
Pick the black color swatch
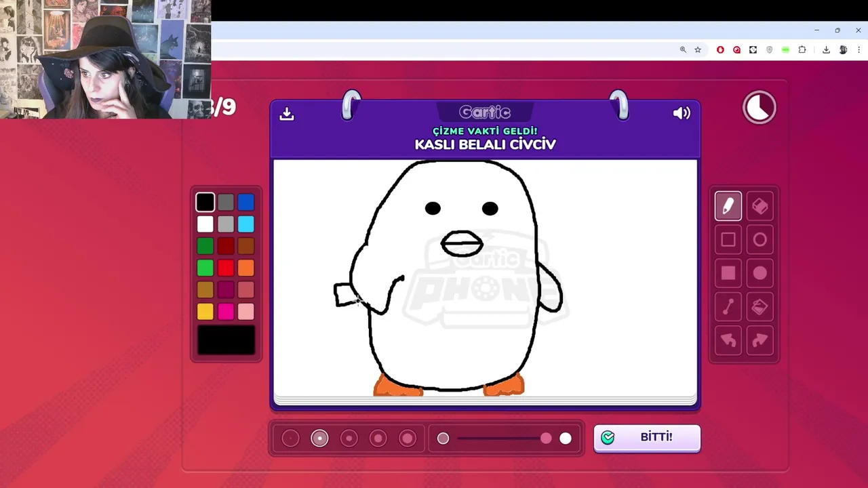[205, 202]
